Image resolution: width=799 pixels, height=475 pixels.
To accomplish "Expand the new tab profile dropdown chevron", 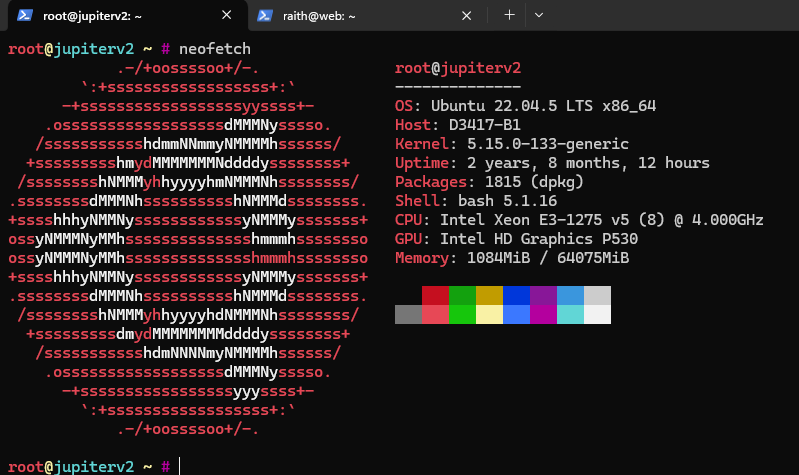I will pos(538,15).
